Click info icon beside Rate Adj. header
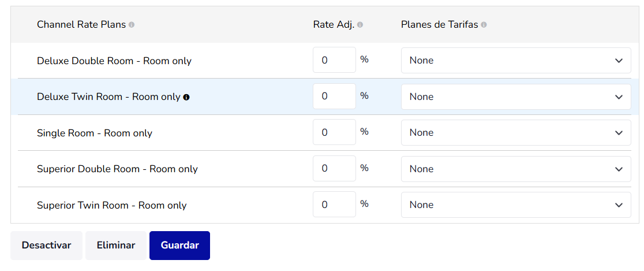644x271 pixels. point(360,25)
